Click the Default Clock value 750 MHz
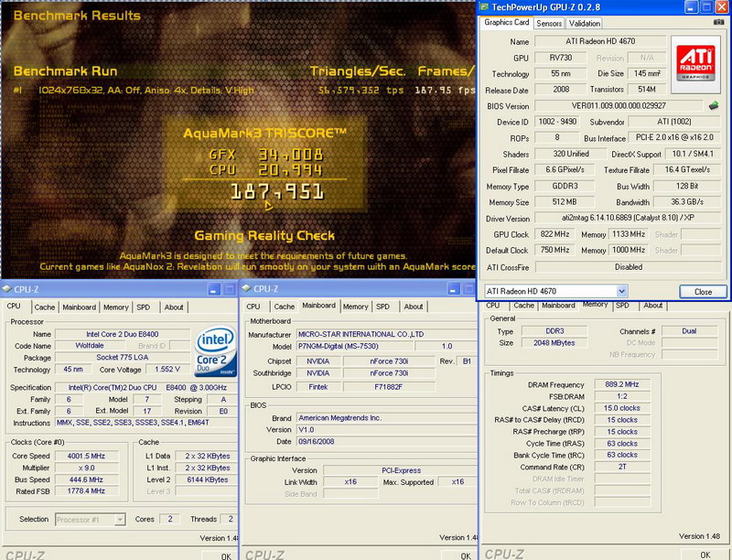The height and width of the screenshot is (560, 732). point(555,250)
